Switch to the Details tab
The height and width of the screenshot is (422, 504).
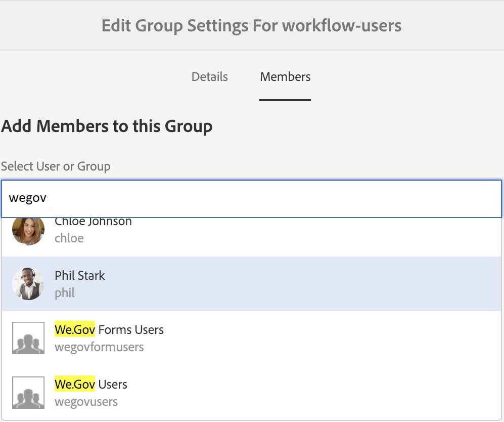[x=209, y=77]
